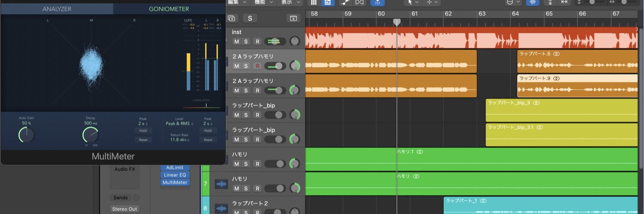Open the 機能 menu
The width and height of the screenshot is (644, 214).
coord(264,3)
